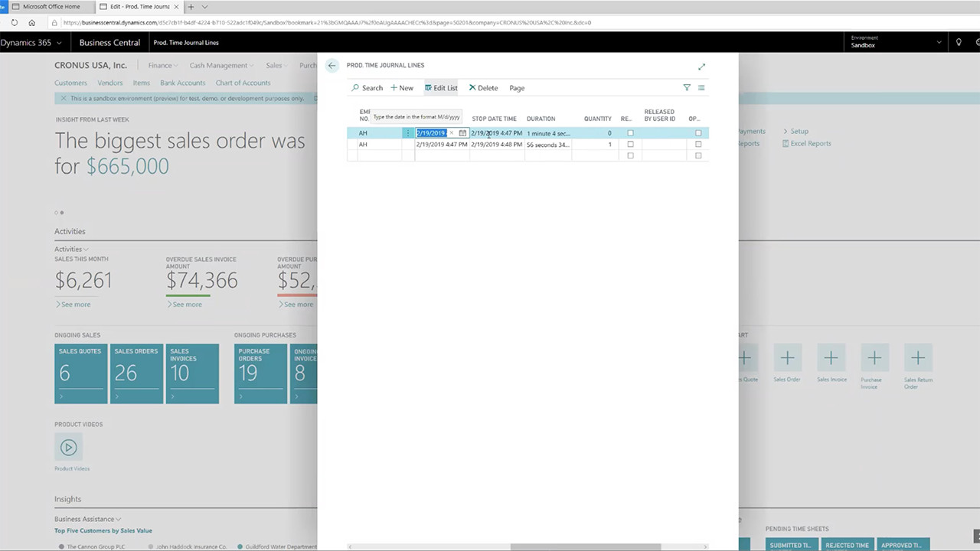This screenshot has width=980, height=551.
Task: Open the filter pane funnel icon
Action: (x=687, y=88)
